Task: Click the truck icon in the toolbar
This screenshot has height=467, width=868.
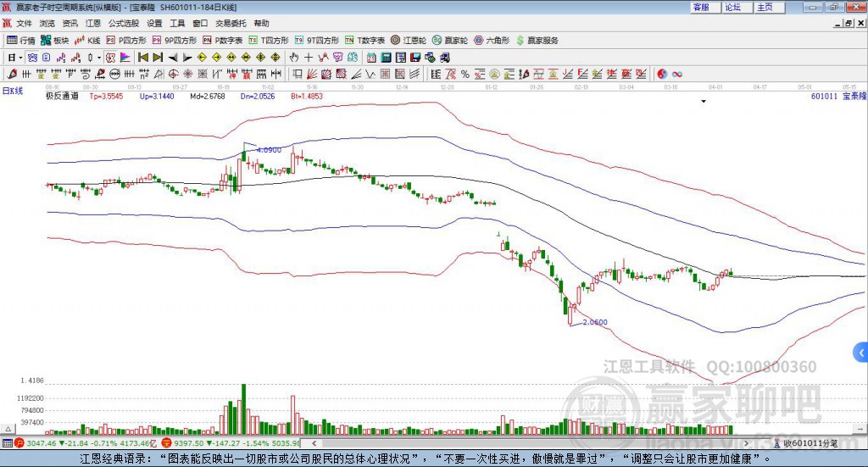Action: point(444,58)
